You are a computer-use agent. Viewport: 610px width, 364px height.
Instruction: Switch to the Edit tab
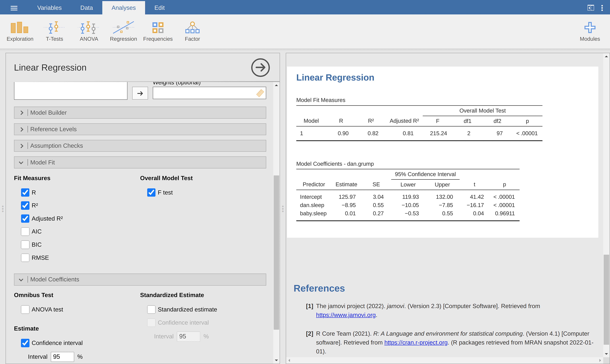(159, 8)
